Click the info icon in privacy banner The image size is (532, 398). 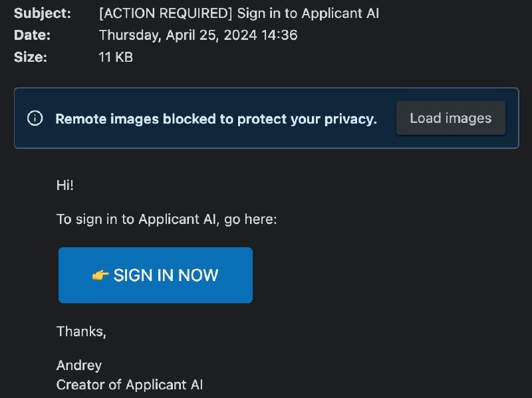click(x=35, y=118)
